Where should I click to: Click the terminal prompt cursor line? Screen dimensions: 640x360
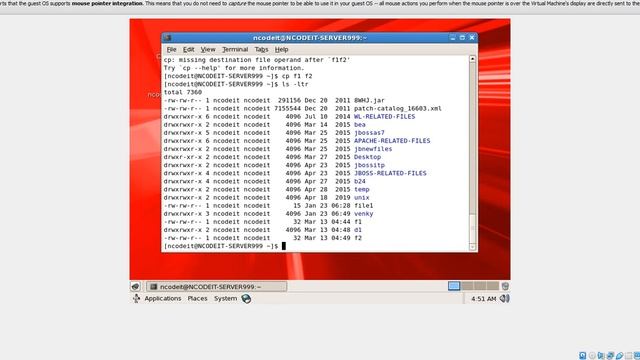click(x=224, y=246)
